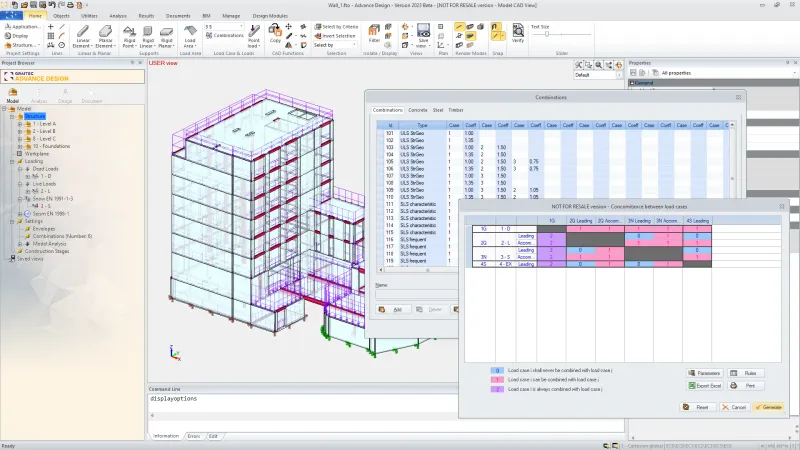Viewport: 800px width, 450px height.
Task: Select the Rigid Linear support tool
Action: click(x=148, y=36)
